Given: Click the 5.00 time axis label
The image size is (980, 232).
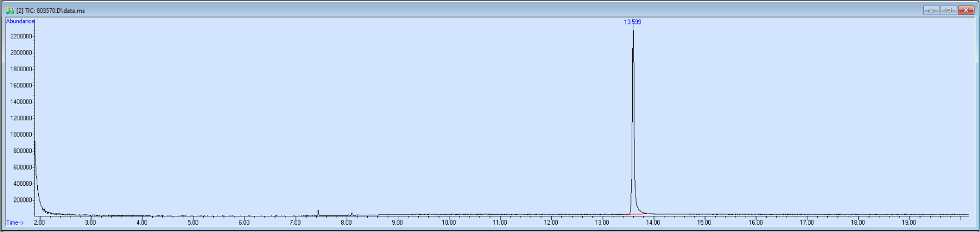Looking at the screenshot, I should tap(193, 223).
